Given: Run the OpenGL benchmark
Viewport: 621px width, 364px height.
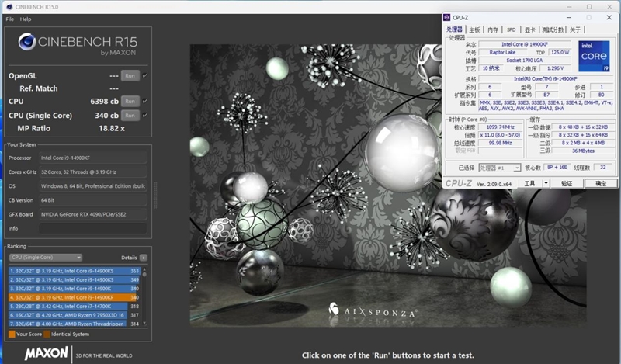Looking at the screenshot, I should [130, 75].
